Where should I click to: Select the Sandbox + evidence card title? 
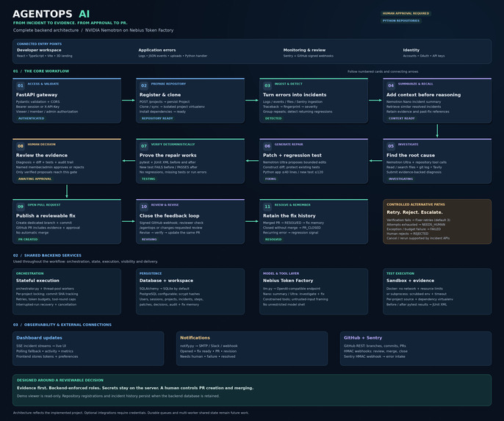410,281
